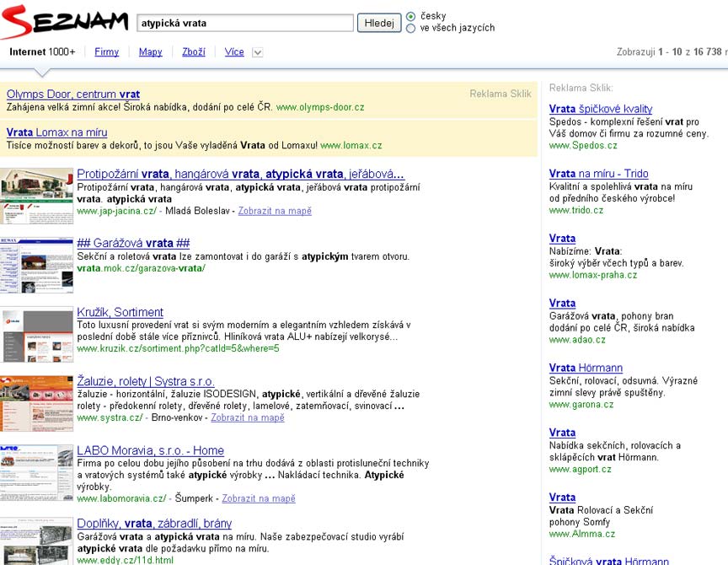Click the www.labomoravia.cz/ green URL
Viewport: 728px width, 565px height.
point(121,498)
